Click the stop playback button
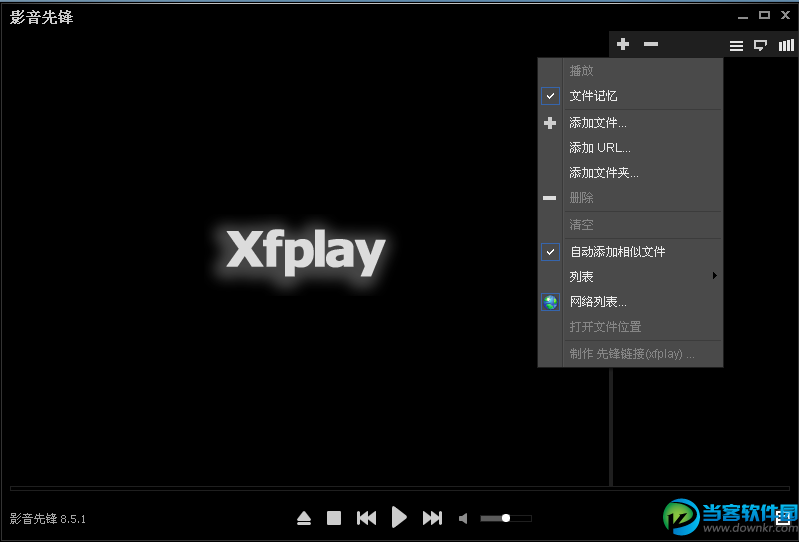This screenshot has width=799, height=542. [x=334, y=518]
